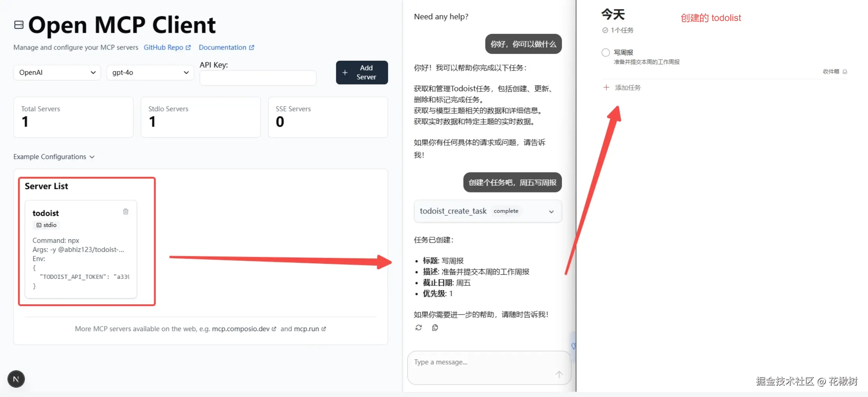
Task: Click the 写周报 task title in Todoist
Action: [624, 53]
